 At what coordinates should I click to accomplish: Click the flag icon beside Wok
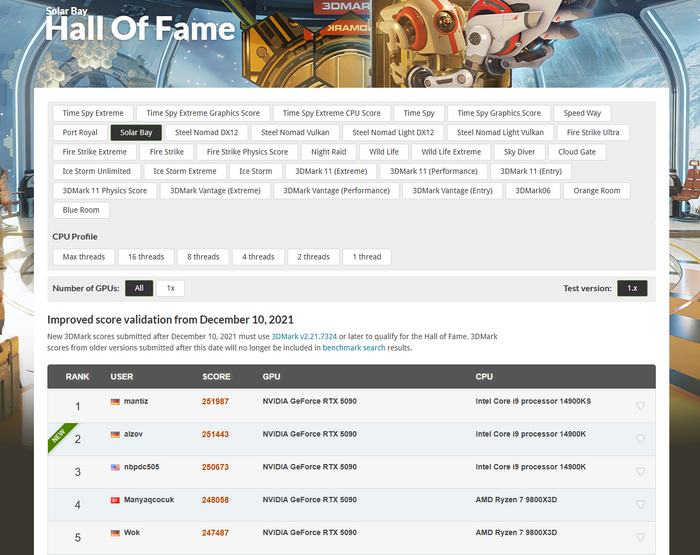tap(115, 532)
